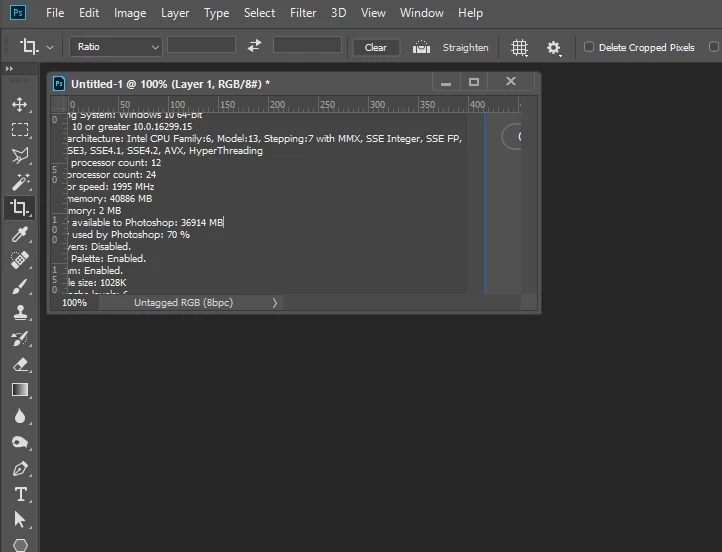
Task: Select the Brush tool
Action: pos(20,286)
